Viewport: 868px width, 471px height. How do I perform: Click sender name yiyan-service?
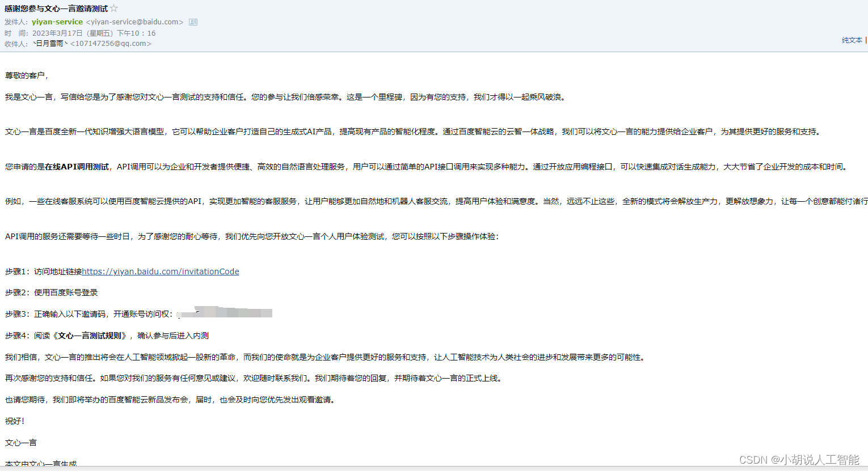pyautogui.click(x=57, y=22)
